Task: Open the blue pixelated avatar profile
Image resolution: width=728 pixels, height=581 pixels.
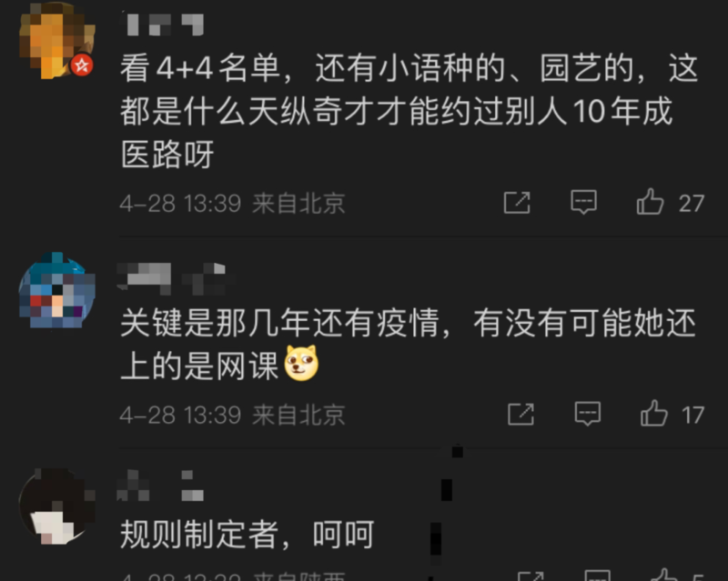Action: point(56,291)
